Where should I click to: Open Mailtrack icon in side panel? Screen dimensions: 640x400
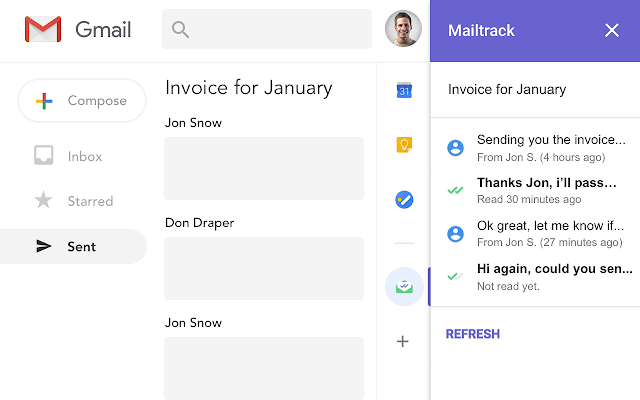pos(403,287)
